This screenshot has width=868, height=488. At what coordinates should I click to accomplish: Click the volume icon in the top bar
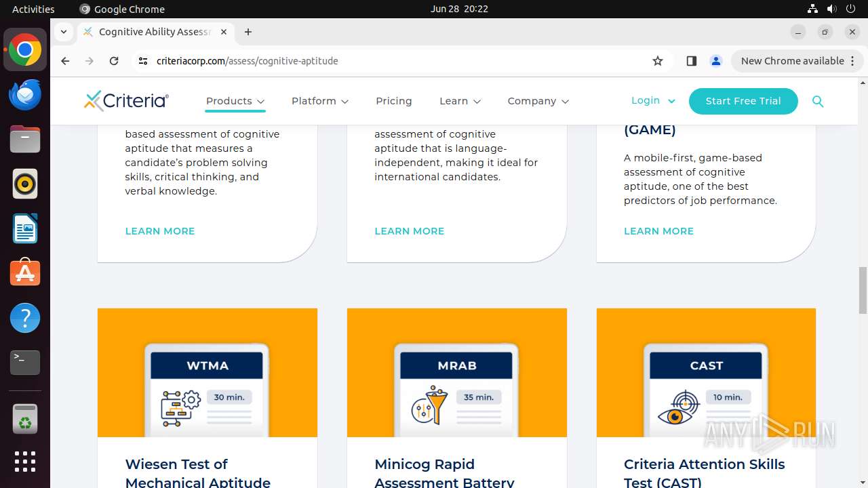[x=830, y=9]
